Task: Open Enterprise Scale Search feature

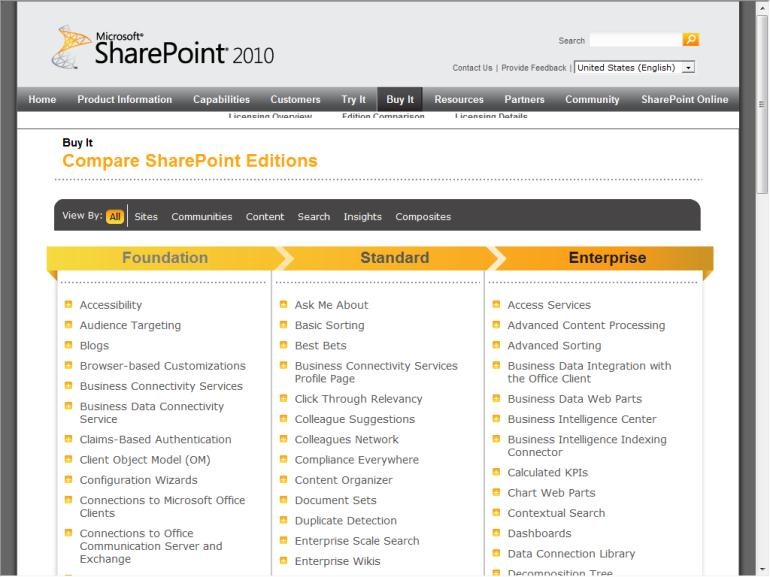Action: tap(357, 541)
